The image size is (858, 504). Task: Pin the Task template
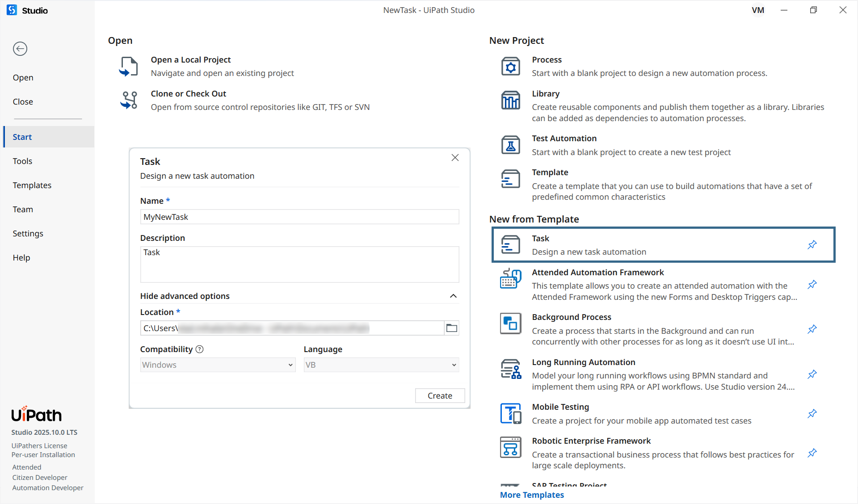coord(812,245)
